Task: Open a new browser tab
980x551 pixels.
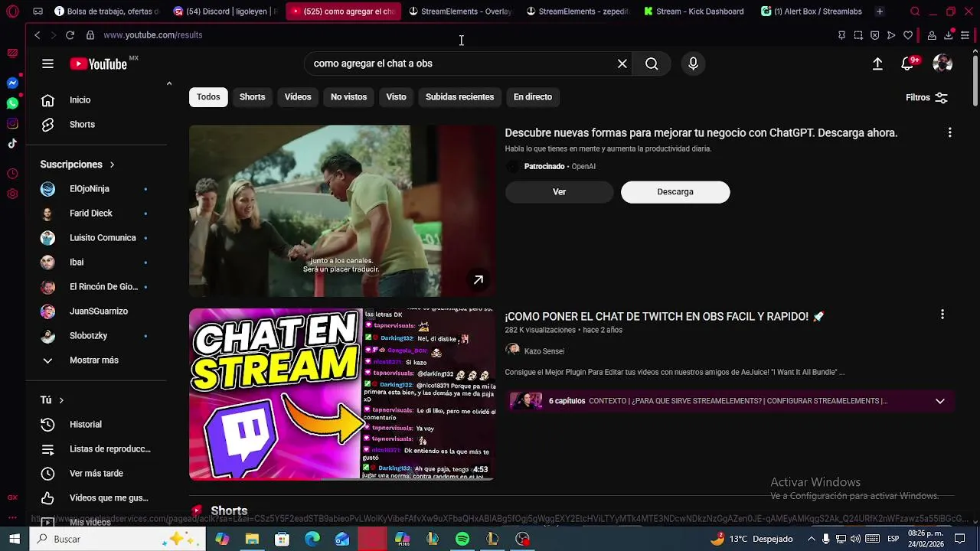Action: [880, 11]
